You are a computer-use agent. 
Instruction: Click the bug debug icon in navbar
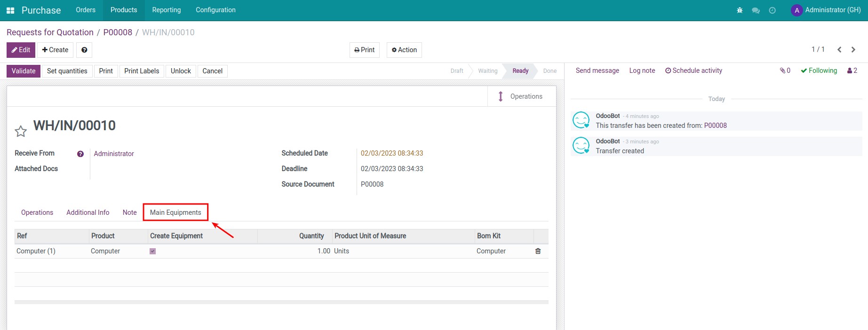click(740, 10)
